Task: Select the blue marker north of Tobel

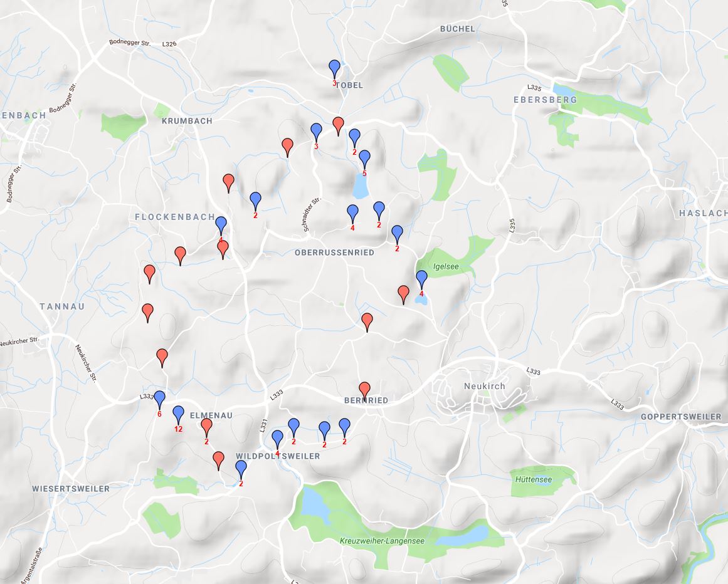Action: 334,69
